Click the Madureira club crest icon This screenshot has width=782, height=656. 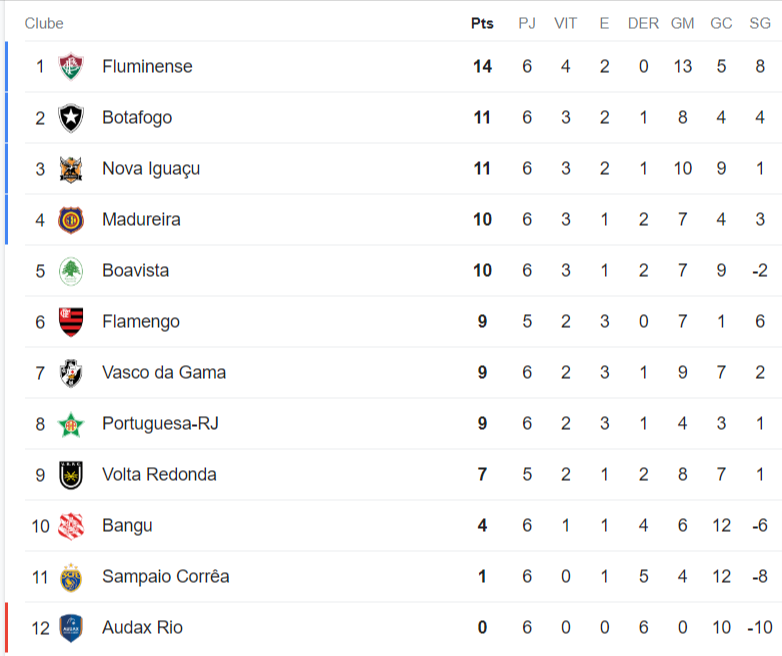click(x=71, y=220)
